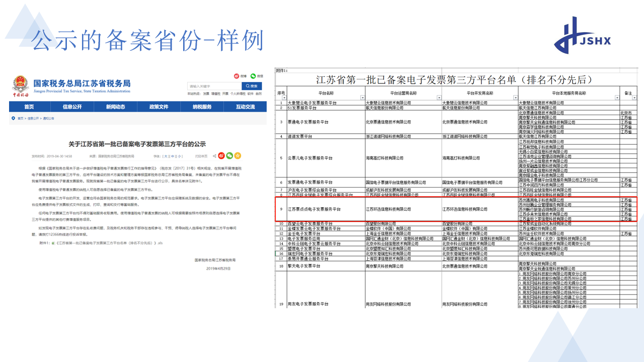Open the 平台名称 column filter dropdown
This screenshot has width=644, height=362.
click(363, 98)
